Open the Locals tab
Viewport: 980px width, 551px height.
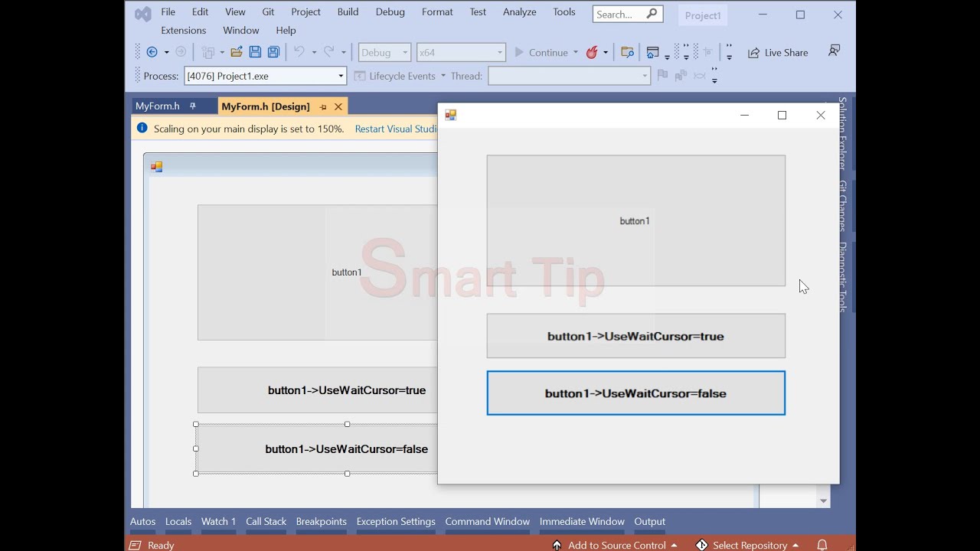(178, 521)
